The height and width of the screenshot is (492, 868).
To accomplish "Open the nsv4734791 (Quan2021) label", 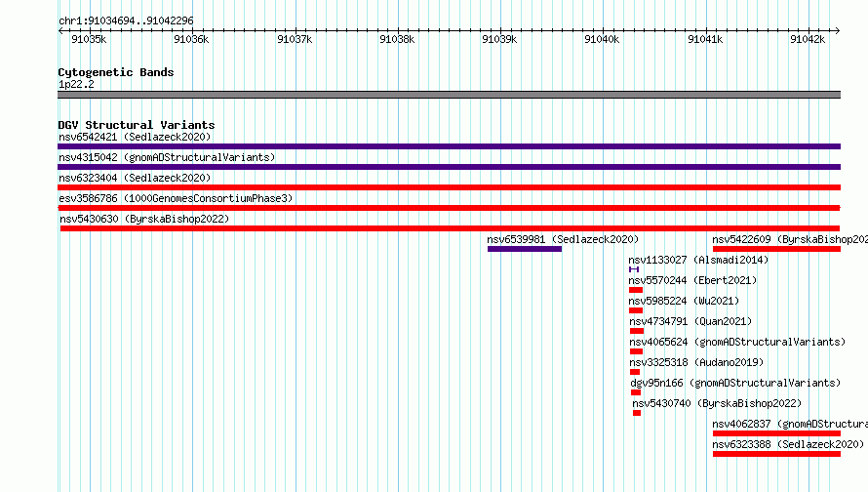I will (690, 321).
